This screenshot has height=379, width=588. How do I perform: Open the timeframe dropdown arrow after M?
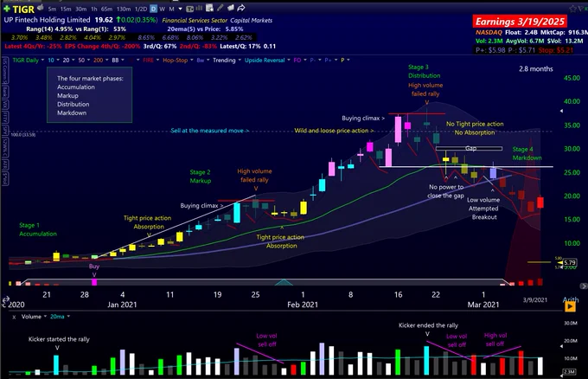click(x=181, y=9)
